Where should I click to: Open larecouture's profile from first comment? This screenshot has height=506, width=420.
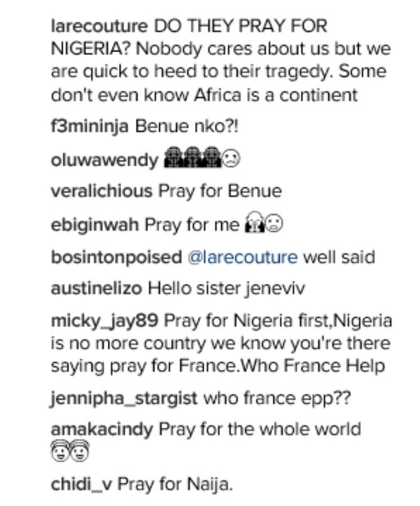(x=99, y=26)
